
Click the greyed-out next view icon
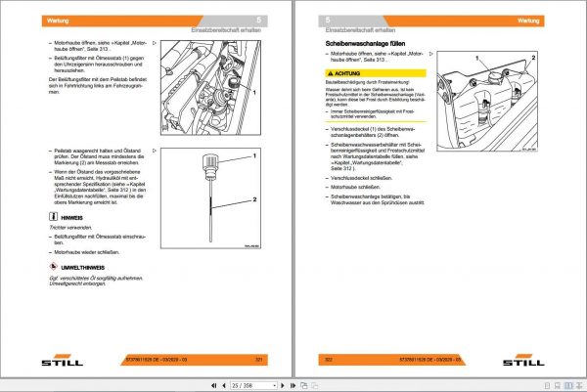[x=314, y=385]
